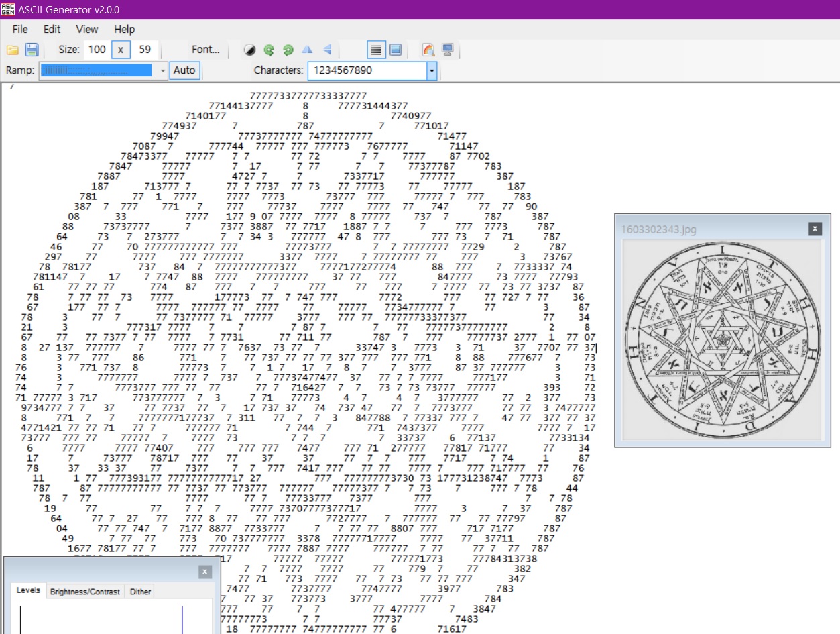
Task: Open the Help menu
Action: coord(124,29)
